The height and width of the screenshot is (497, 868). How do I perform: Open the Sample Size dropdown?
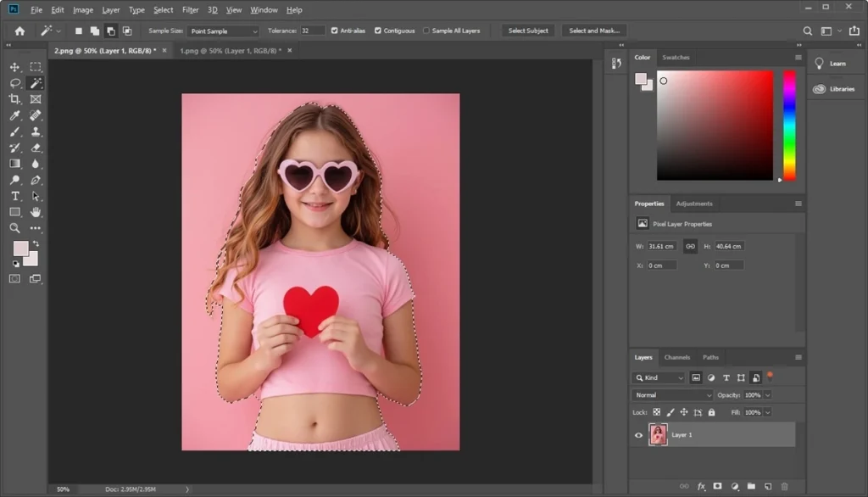click(223, 31)
